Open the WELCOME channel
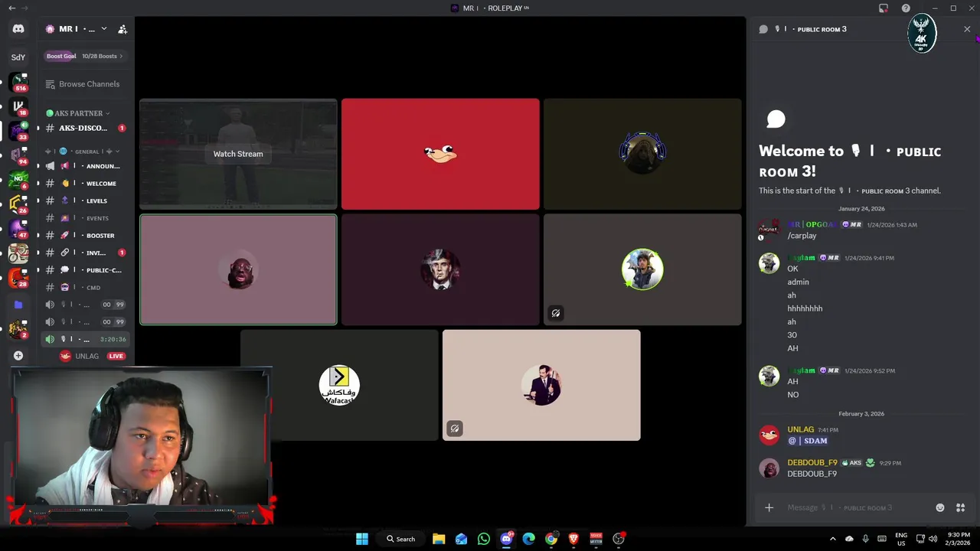Viewport: 980px width, 551px height. click(x=86, y=184)
